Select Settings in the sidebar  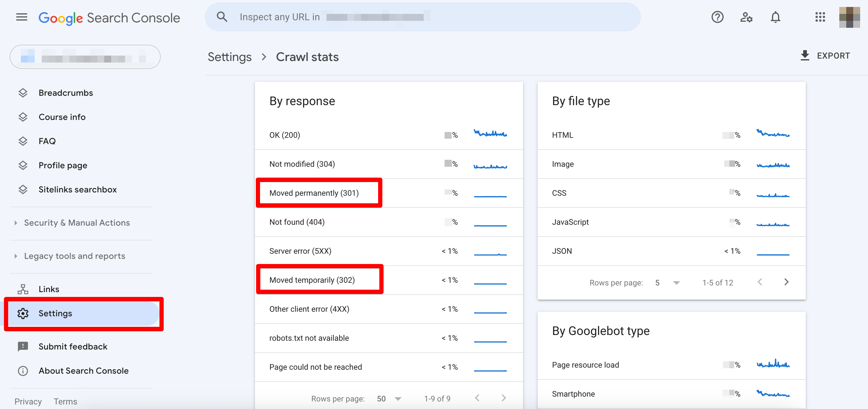[56, 313]
